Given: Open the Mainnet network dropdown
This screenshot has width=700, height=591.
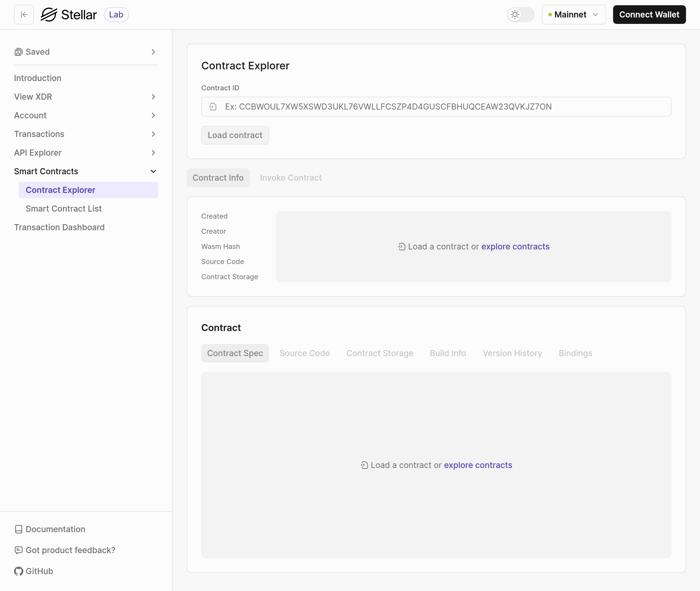Looking at the screenshot, I should click(x=573, y=14).
